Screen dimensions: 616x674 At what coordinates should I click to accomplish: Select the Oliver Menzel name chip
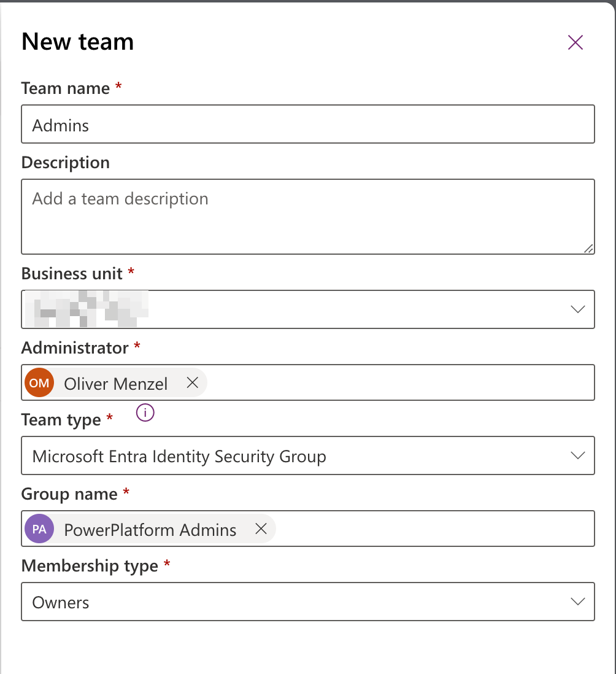(x=115, y=384)
